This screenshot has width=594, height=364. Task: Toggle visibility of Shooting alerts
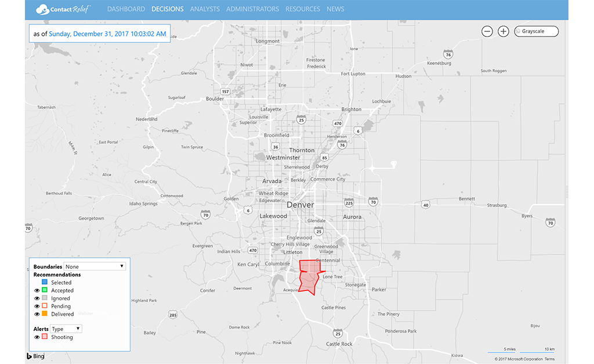point(37,337)
